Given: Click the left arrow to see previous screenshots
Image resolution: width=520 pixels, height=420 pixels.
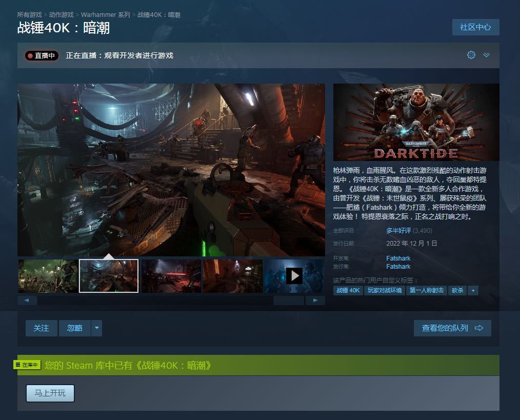Looking at the screenshot, I should tap(27, 300).
